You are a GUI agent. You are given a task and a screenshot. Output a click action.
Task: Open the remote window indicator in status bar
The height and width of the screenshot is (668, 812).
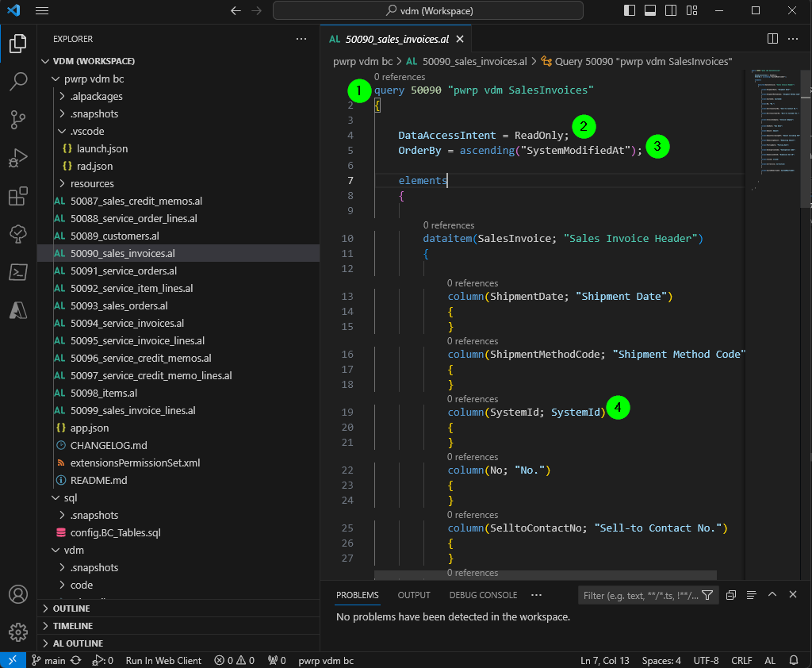point(13,660)
